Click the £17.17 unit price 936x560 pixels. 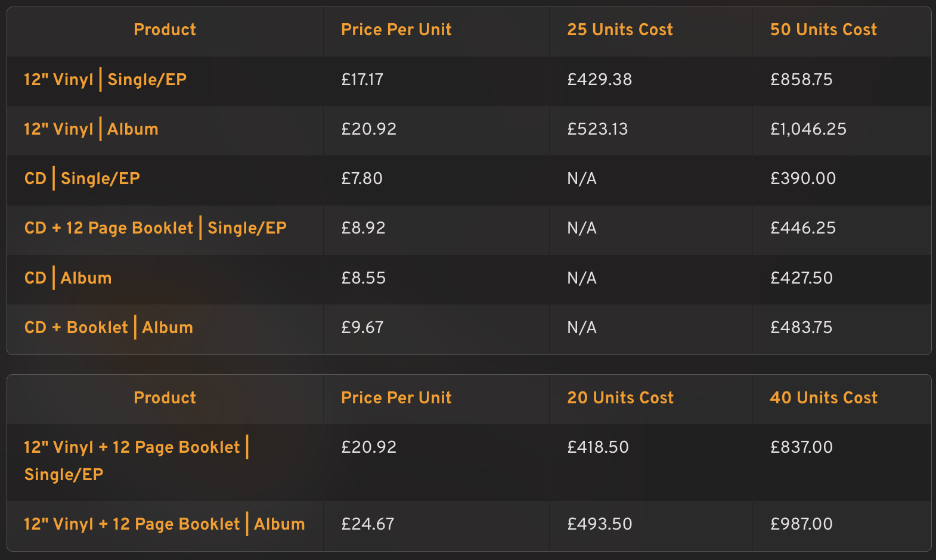362,80
